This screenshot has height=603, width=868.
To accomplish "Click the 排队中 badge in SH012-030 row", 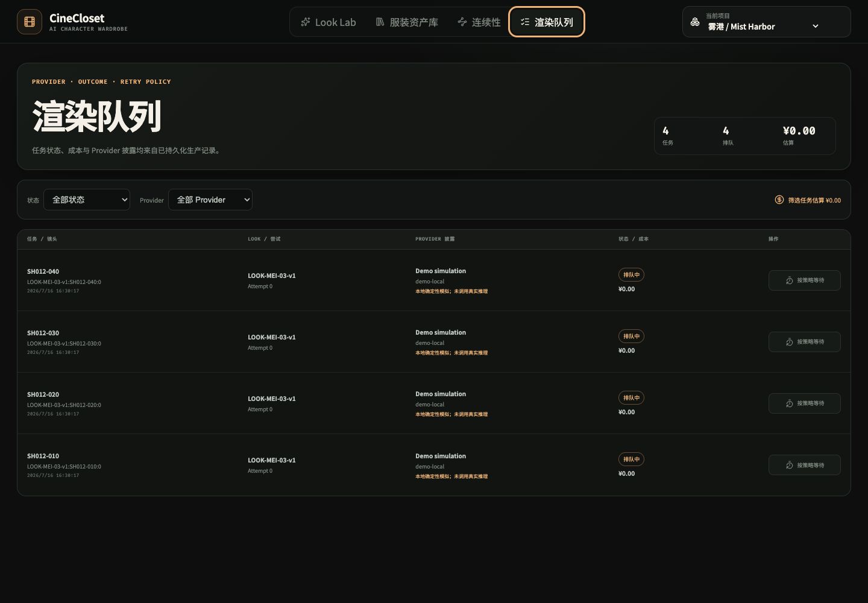I will click(631, 336).
